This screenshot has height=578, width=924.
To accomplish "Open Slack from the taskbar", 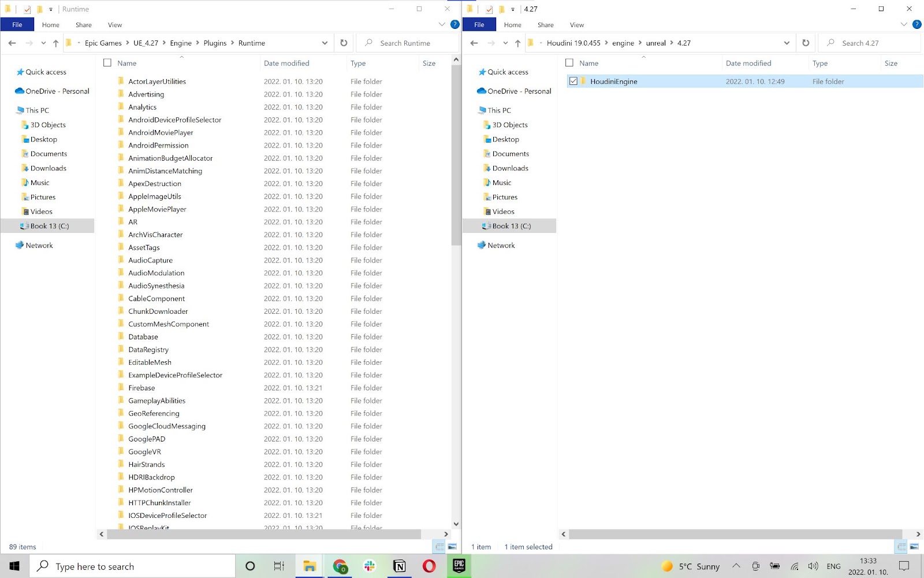I will tap(370, 566).
